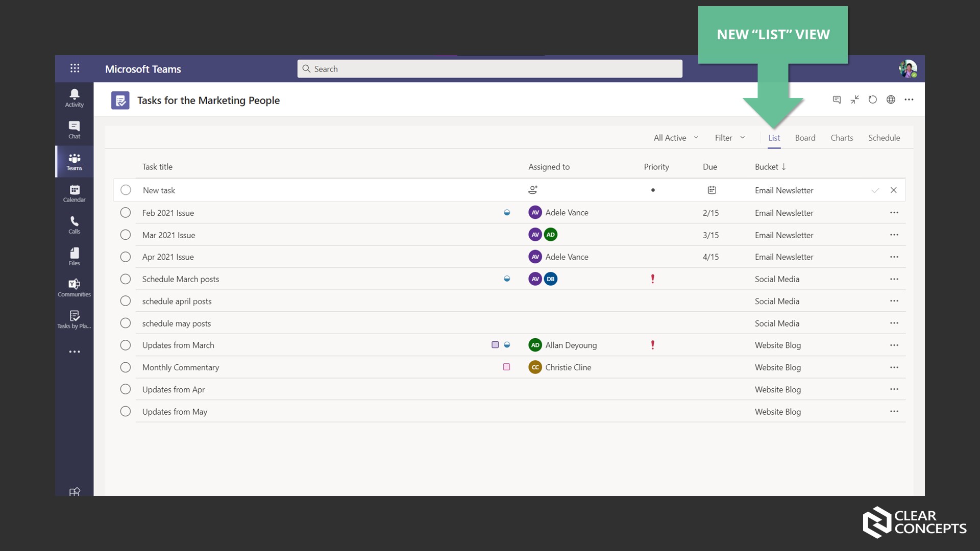The width and height of the screenshot is (980, 551).
Task: Mark Updates from Apr as complete
Action: [126, 389]
